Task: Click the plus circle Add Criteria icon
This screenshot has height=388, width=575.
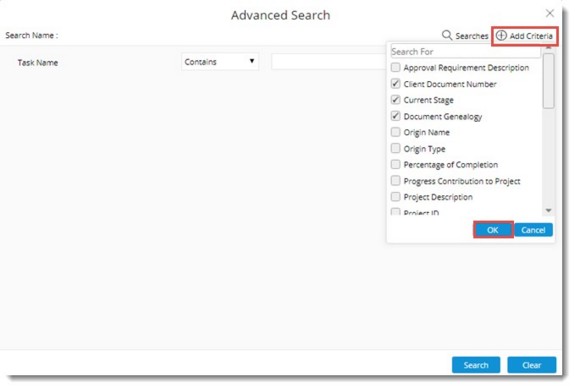Action: [501, 36]
